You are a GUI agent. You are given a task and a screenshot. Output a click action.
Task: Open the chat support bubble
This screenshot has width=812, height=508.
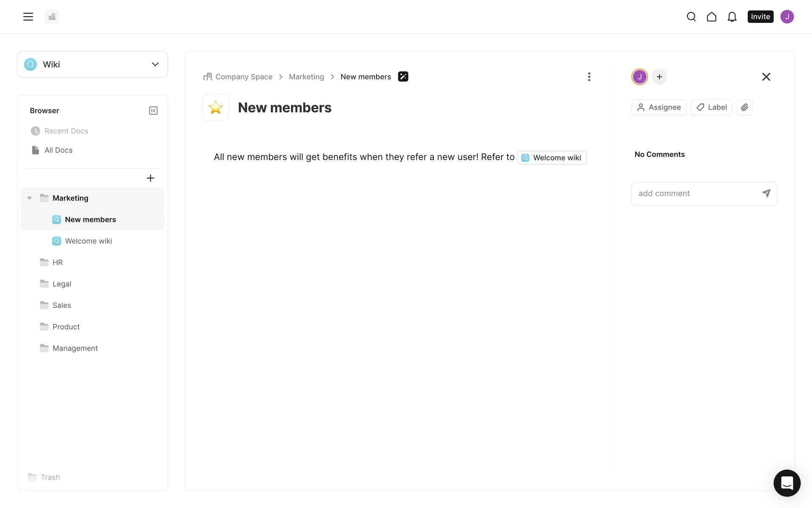(787, 483)
